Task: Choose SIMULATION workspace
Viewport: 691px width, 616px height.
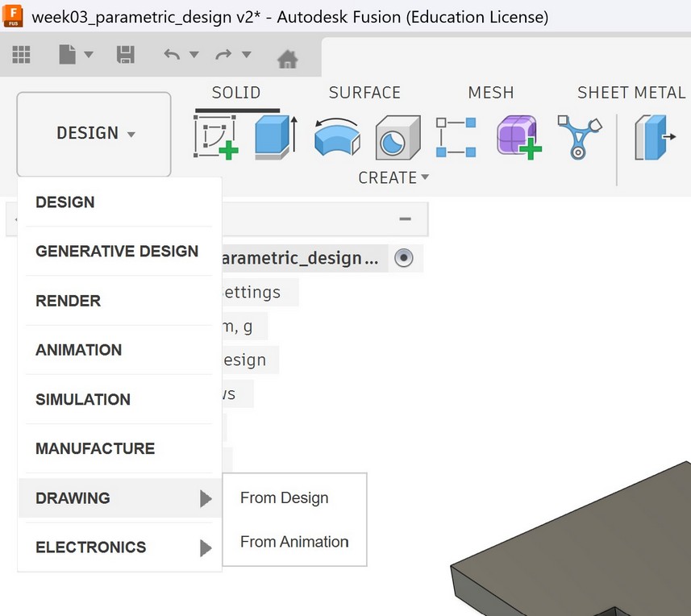Action: [119, 400]
